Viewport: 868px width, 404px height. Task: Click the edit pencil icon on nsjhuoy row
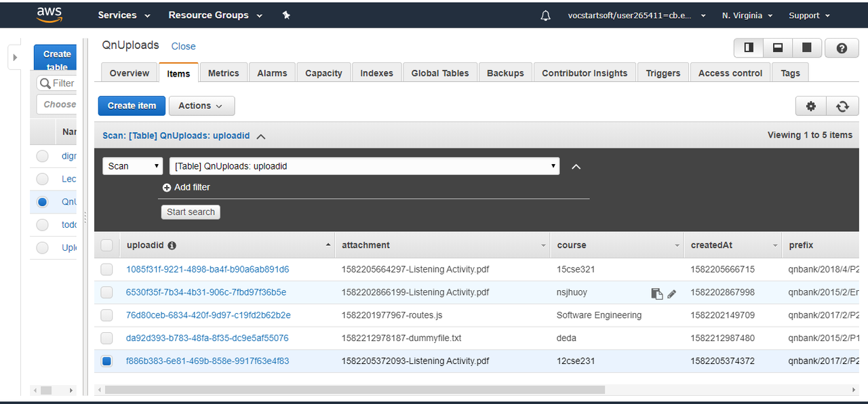click(672, 294)
